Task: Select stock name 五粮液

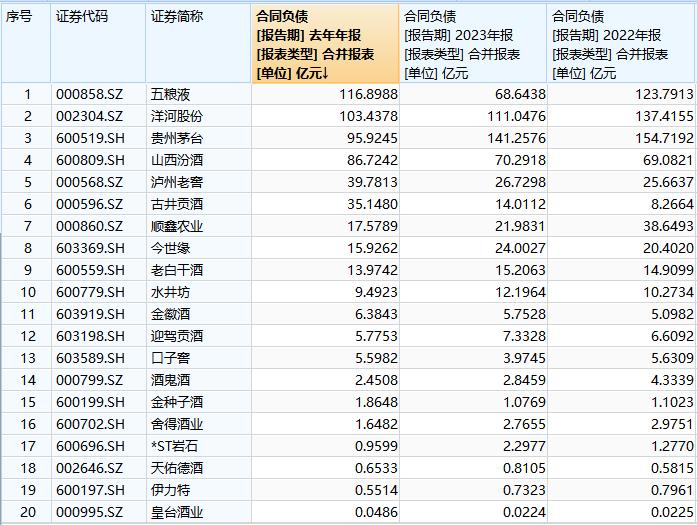Action: (x=170, y=94)
